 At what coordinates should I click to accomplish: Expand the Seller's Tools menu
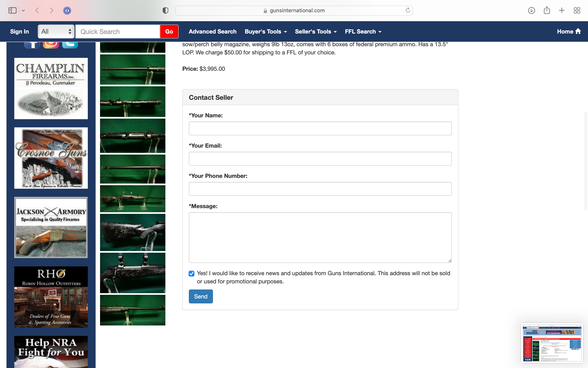pyautogui.click(x=316, y=31)
